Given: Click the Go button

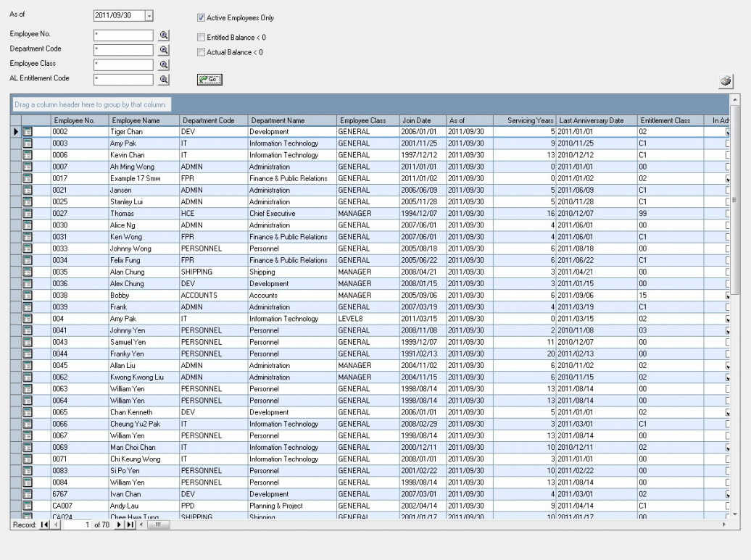Looking at the screenshot, I should [209, 80].
